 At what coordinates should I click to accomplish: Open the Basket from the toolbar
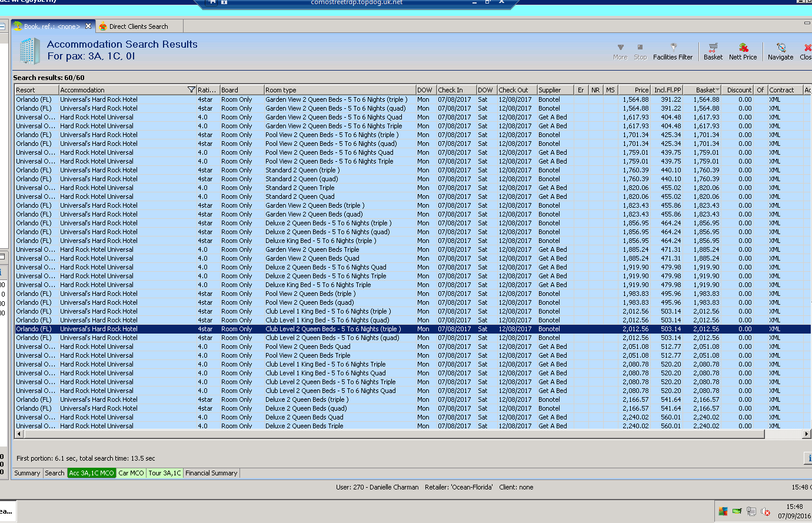point(713,51)
